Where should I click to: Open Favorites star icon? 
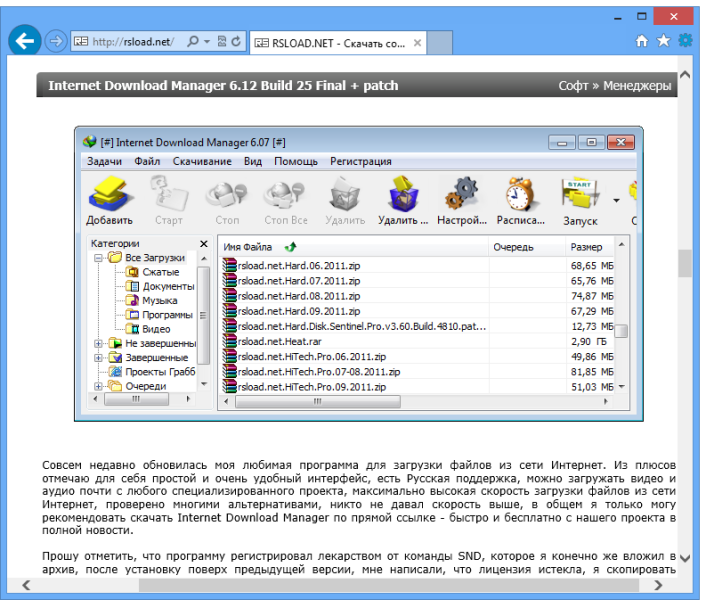point(663,41)
